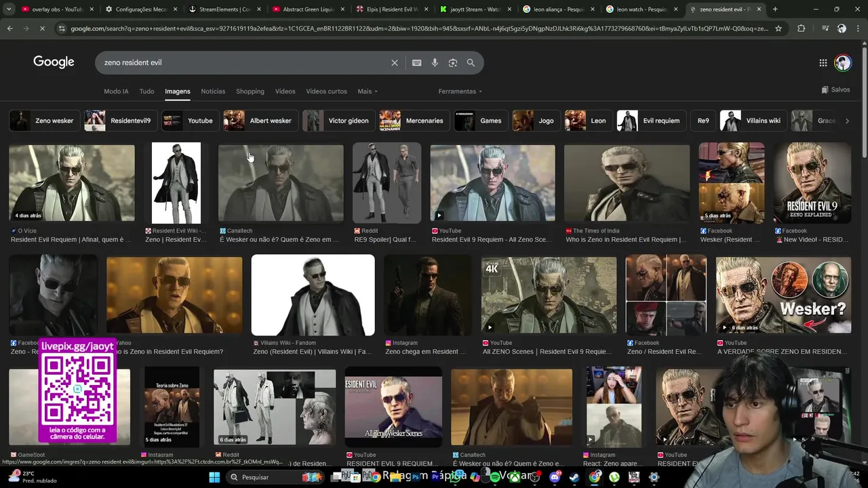868x488 pixels.
Task: Filter by the Evil requiem chip
Action: coord(651,121)
